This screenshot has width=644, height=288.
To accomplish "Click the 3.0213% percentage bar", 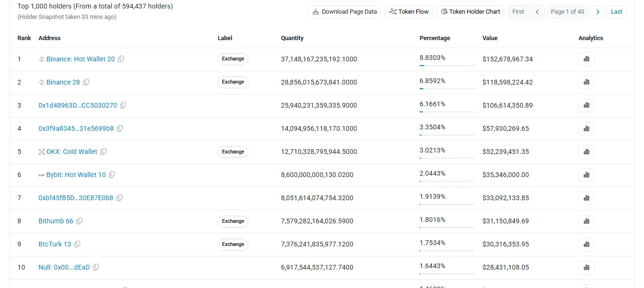I will pos(447,158).
